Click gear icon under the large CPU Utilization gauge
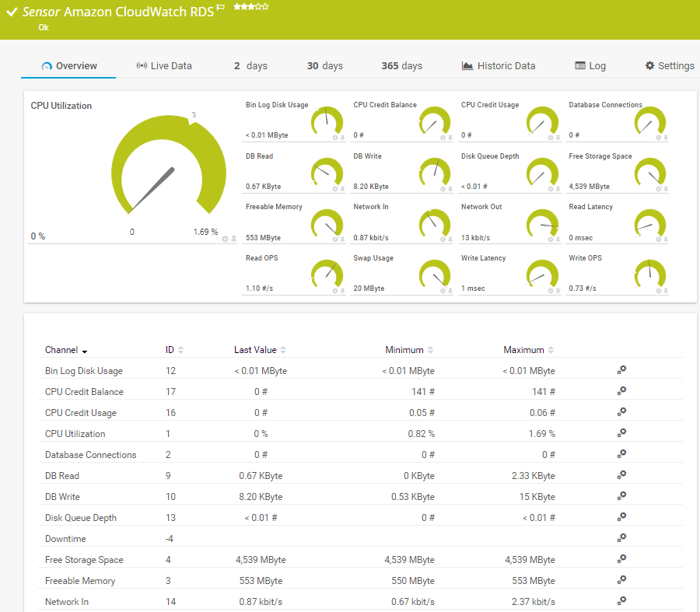700x612 pixels. (225, 239)
